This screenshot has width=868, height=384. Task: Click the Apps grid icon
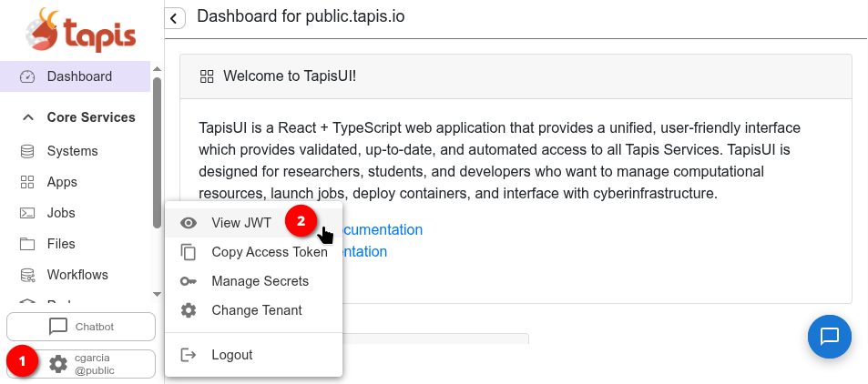click(x=27, y=182)
